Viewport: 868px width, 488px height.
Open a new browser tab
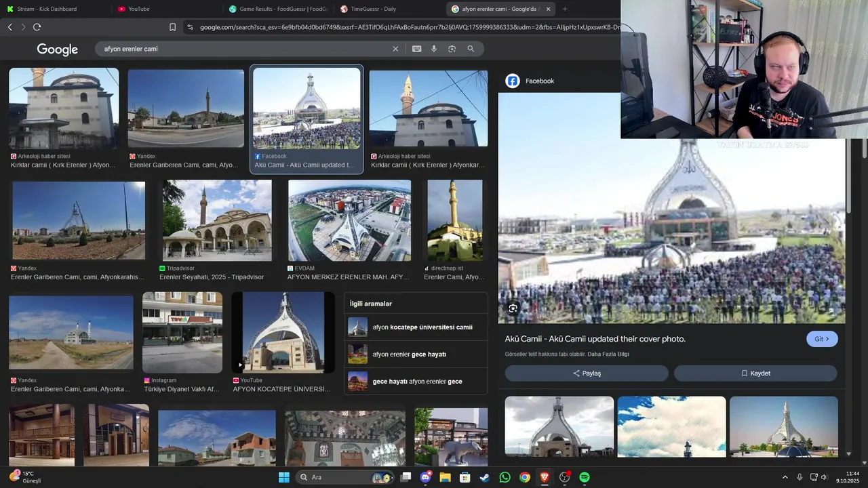[565, 9]
